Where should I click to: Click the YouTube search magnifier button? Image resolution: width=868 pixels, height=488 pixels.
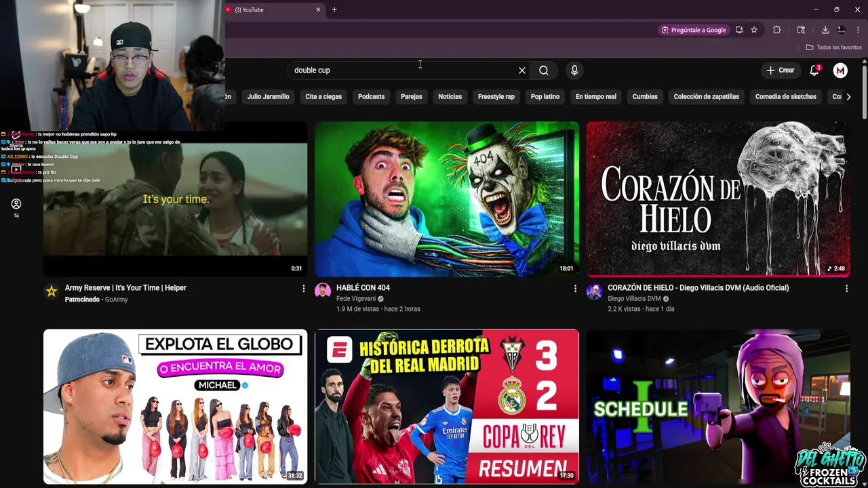[544, 70]
